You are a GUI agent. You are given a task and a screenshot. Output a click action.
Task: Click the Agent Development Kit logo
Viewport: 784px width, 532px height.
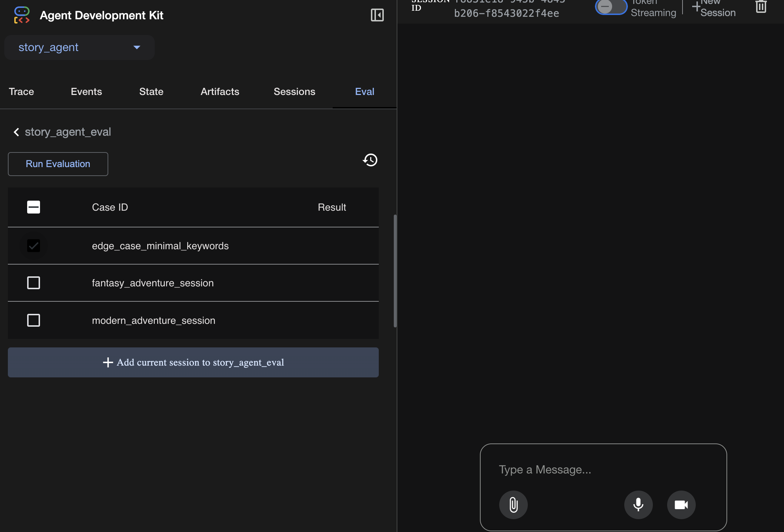coord(22,15)
